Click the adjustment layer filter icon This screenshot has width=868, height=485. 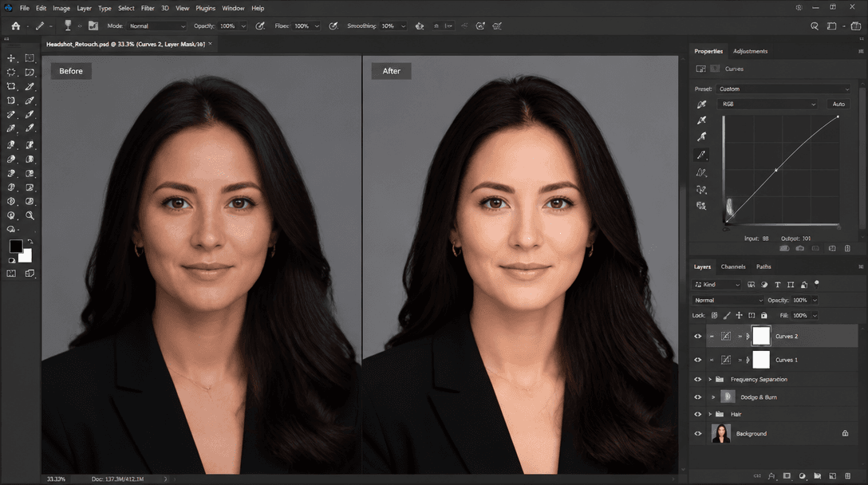coord(764,285)
